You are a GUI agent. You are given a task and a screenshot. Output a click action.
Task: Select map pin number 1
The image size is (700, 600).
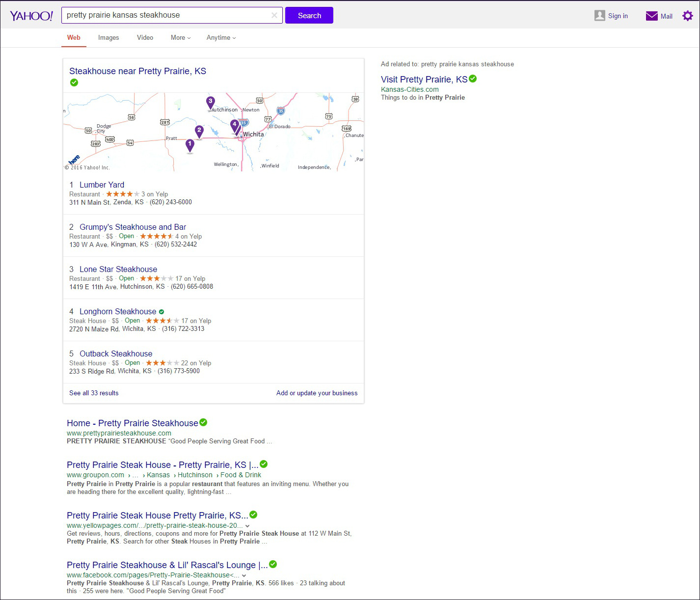pyautogui.click(x=190, y=145)
